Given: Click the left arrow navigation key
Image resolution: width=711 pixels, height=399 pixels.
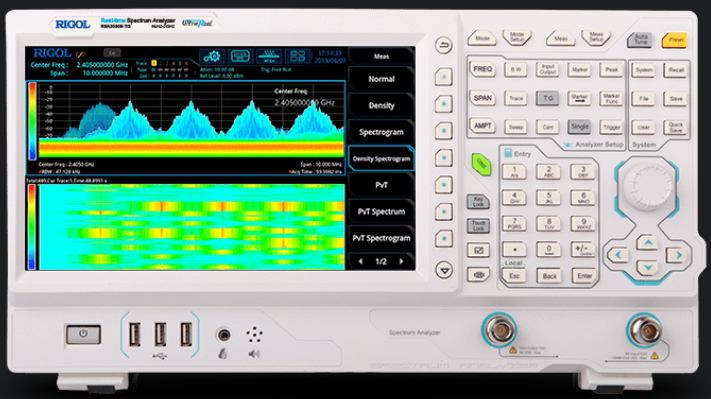Looking at the screenshot, I should tap(618, 255).
